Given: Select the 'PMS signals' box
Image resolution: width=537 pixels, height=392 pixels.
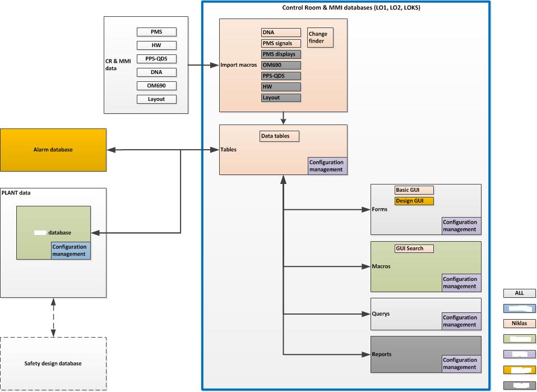Looking at the screenshot, I should tap(281, 44).
